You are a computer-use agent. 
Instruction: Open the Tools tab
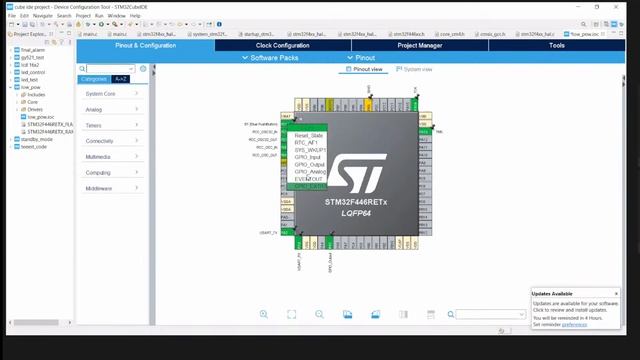point(557,45)
